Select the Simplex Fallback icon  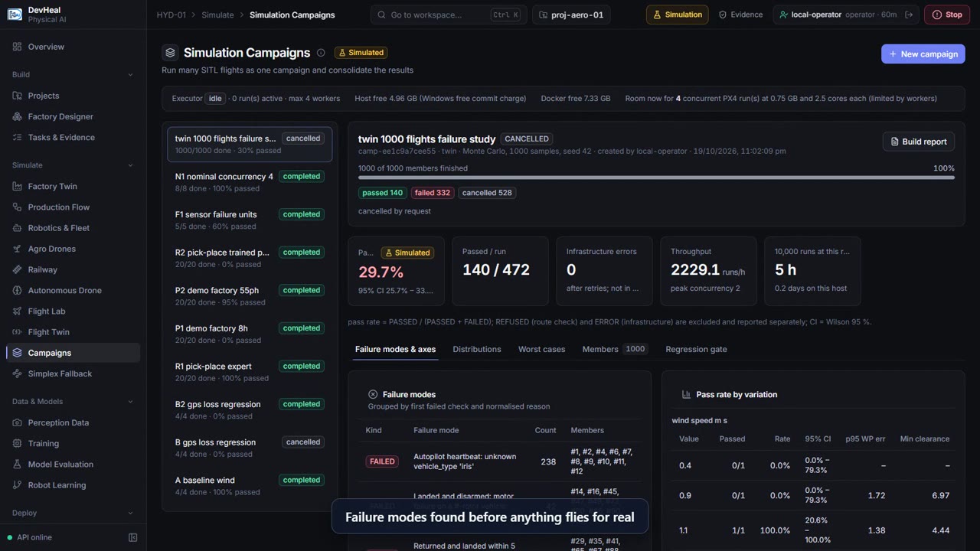[17, 373]
